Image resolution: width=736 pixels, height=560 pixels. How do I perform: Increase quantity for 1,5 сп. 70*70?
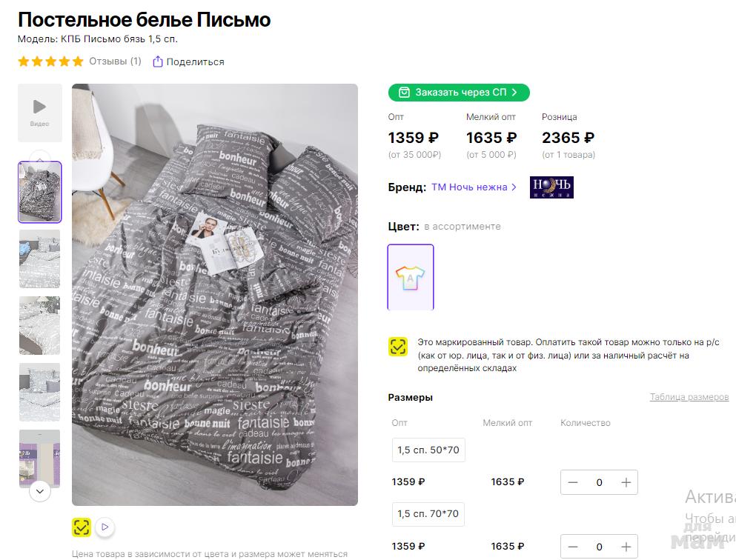[626, 547]
